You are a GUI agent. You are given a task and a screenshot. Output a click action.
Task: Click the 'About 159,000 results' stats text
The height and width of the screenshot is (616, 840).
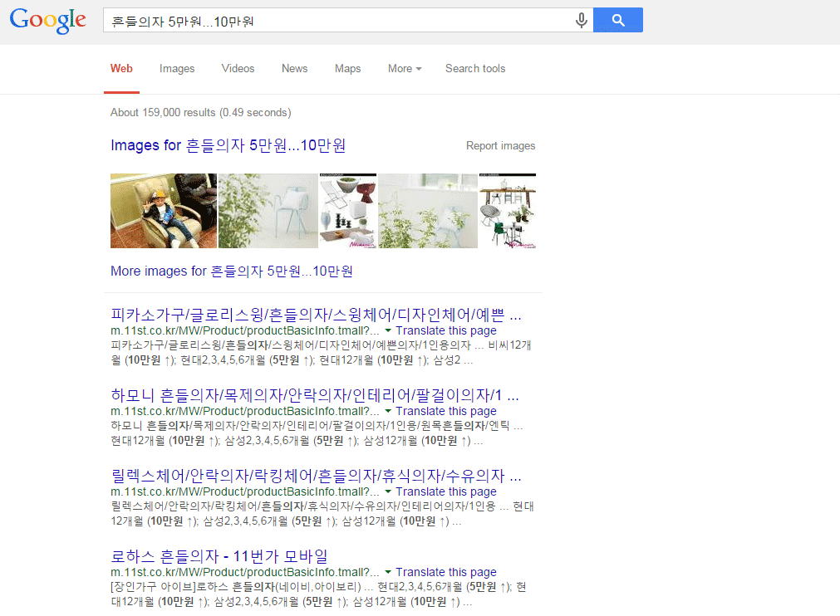201,112
